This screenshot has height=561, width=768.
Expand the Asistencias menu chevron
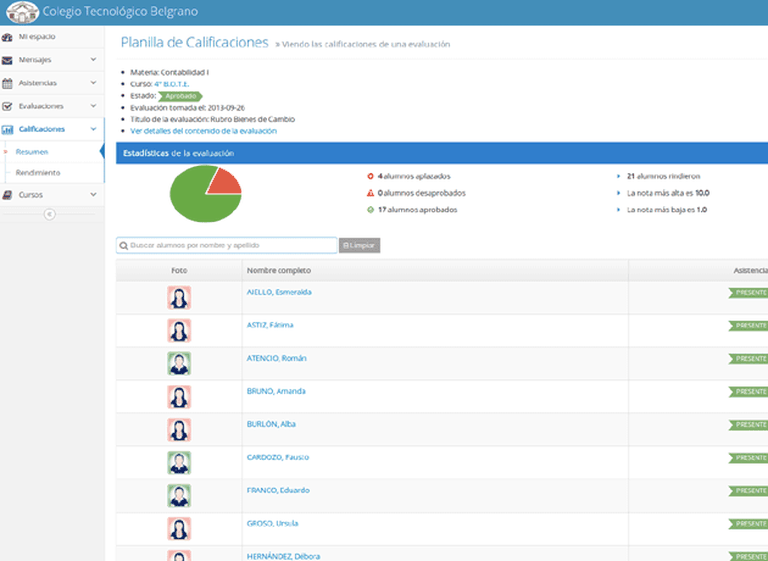(x=93, y=83)
